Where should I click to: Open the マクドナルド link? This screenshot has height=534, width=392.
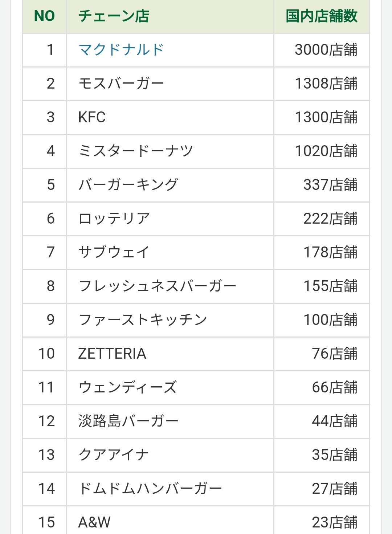pos(121,50)
